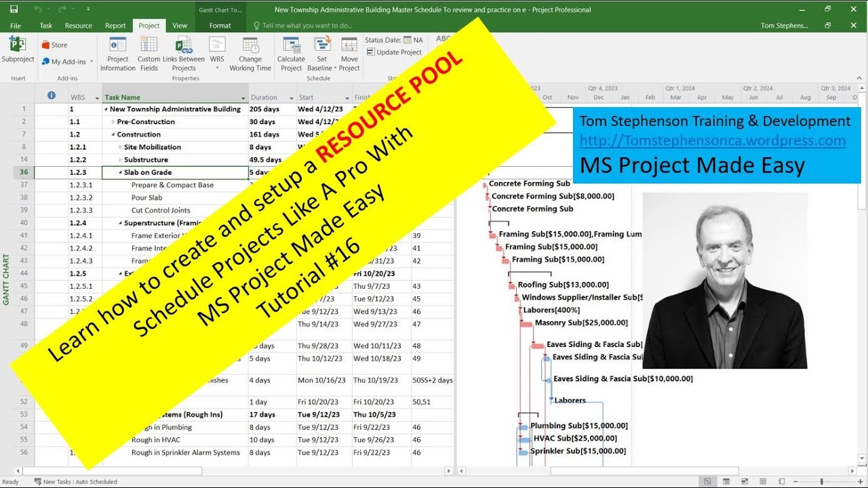Click Tom Stephens account name
This screenshot has height=488, width=868.
tap(785, 26)
